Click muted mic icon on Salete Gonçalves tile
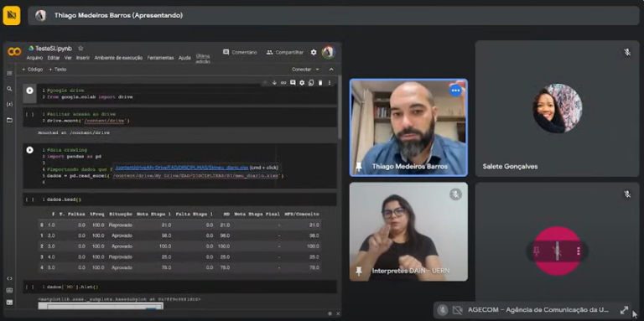The height and width of the screenshot is (321, 644). click(627, 52)
